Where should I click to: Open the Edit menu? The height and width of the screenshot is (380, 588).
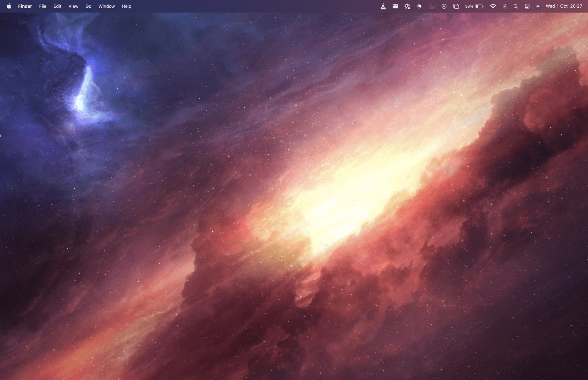57,6
